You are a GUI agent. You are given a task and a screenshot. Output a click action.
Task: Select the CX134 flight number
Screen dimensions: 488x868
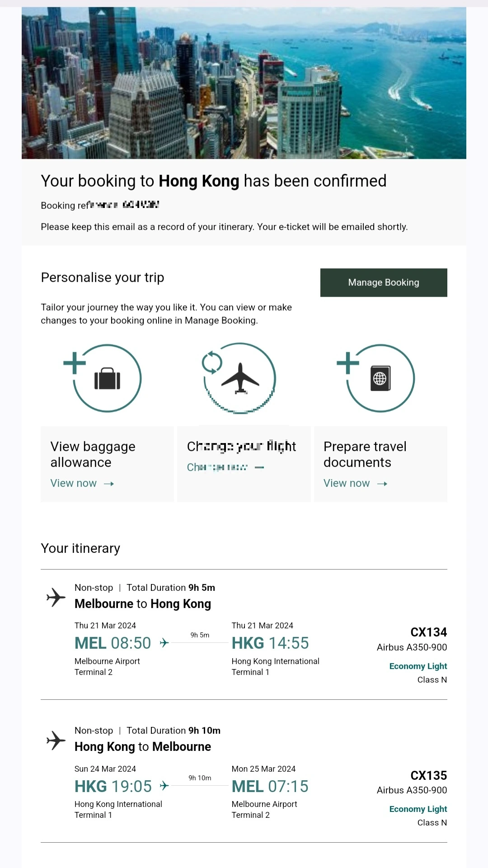tap(428, 632)
